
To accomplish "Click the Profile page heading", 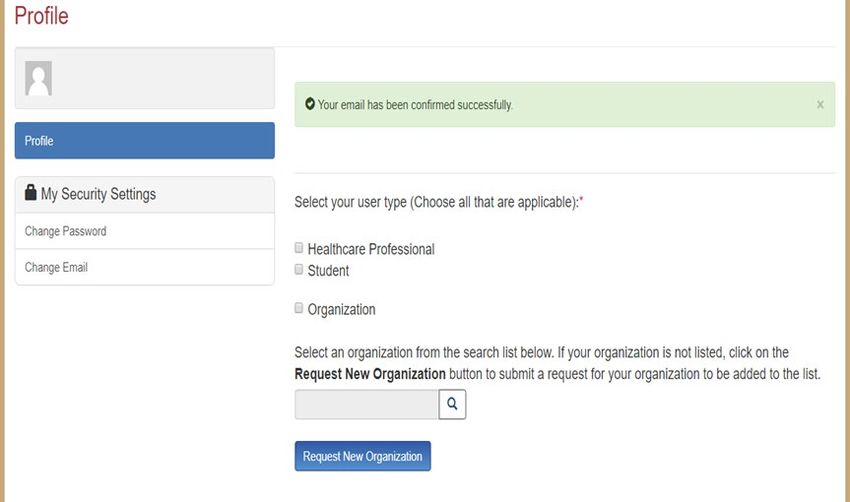I will tap(42, 15).
